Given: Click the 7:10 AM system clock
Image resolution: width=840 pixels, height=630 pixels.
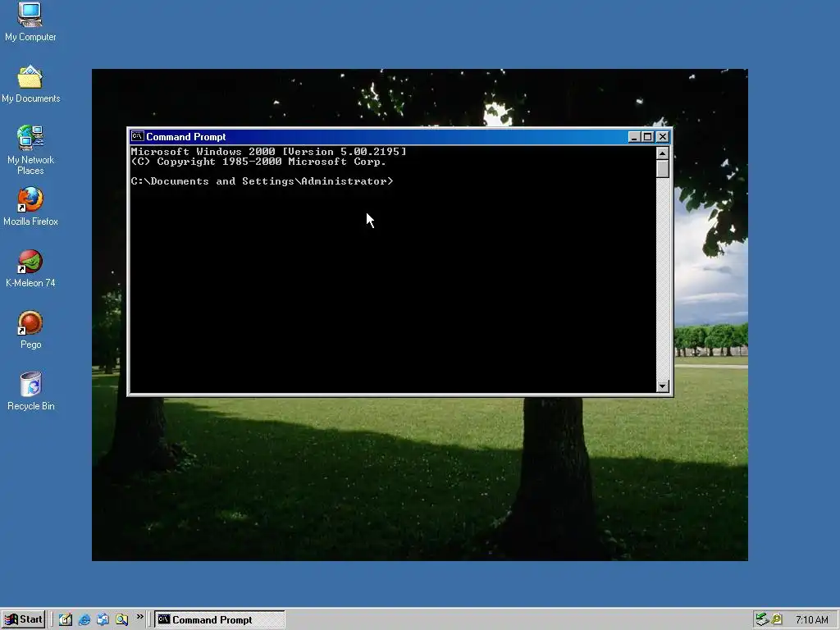Looking at the screenshot, I should (x=811, y=620).
